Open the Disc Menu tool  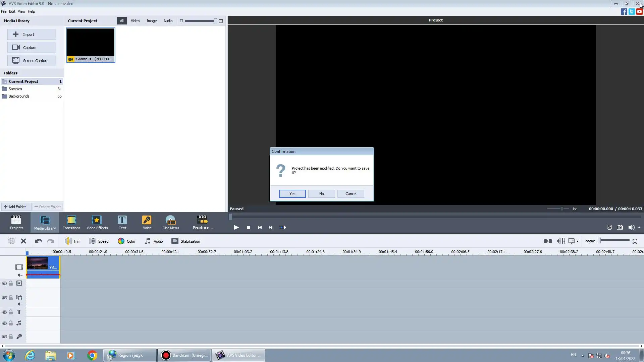click(171, 223)
